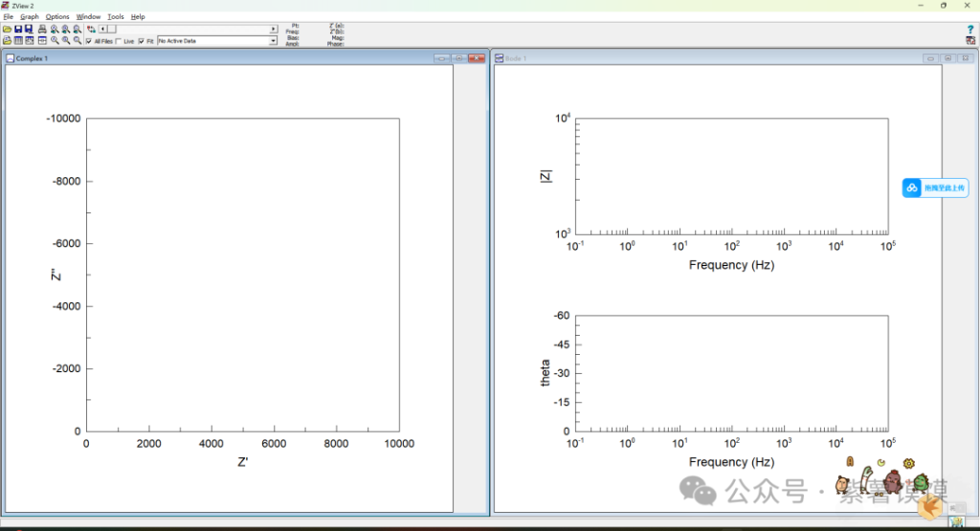
Task: Click the leftmost magnifier icon in bottom toolbar row
Action: click(x=55, y=41)
